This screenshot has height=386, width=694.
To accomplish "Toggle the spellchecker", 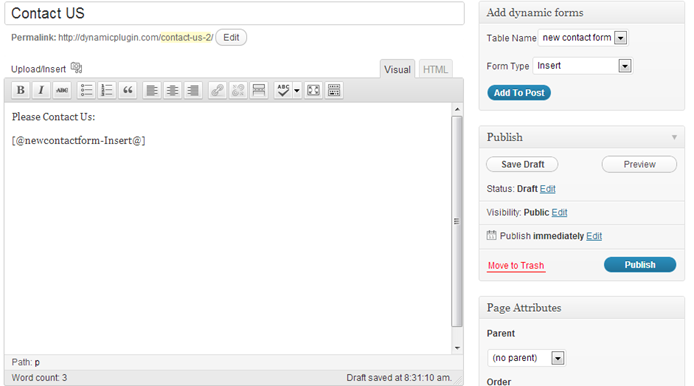I will 283,90.
